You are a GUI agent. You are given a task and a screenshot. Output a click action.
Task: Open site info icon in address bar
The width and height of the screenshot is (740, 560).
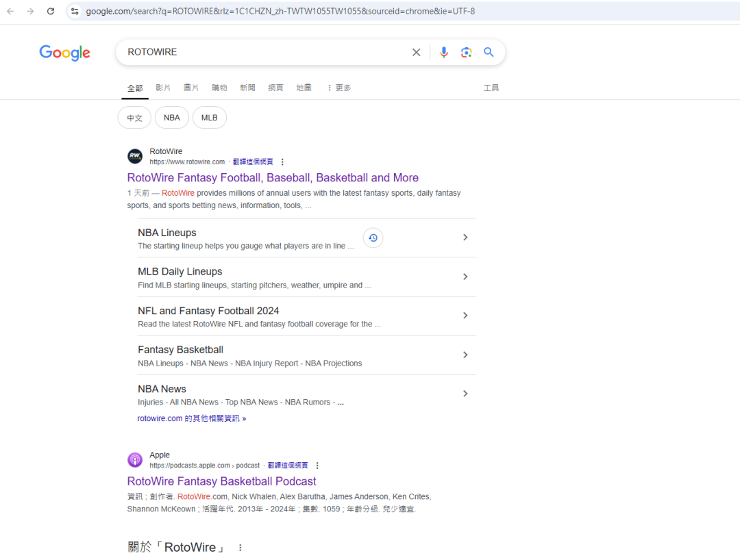pos(75,12)
